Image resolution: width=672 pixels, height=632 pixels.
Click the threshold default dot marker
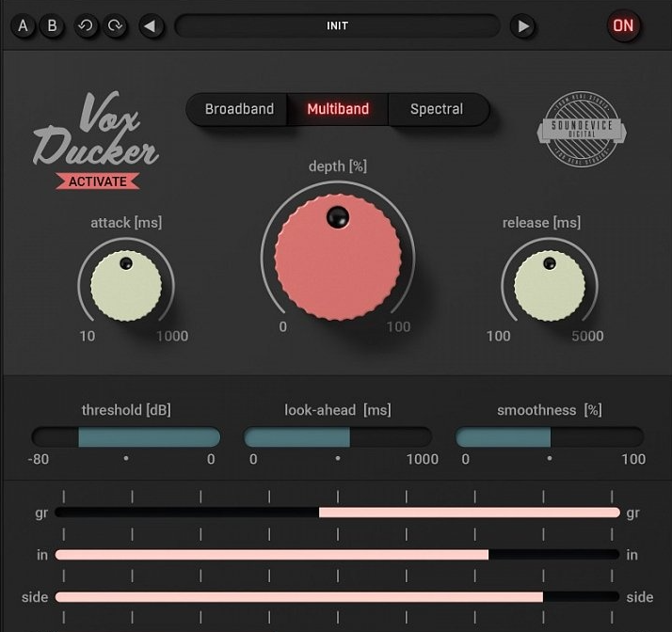click(126, 458)
